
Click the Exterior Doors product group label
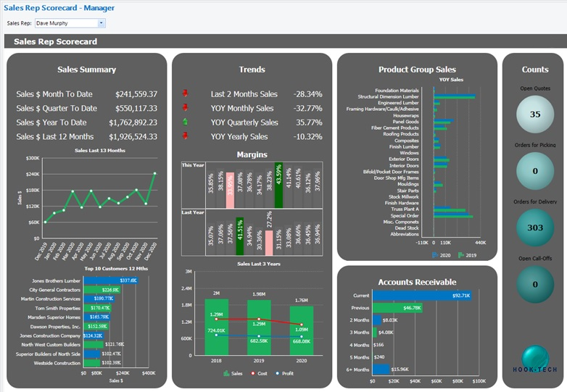click(x=404, y=159)
